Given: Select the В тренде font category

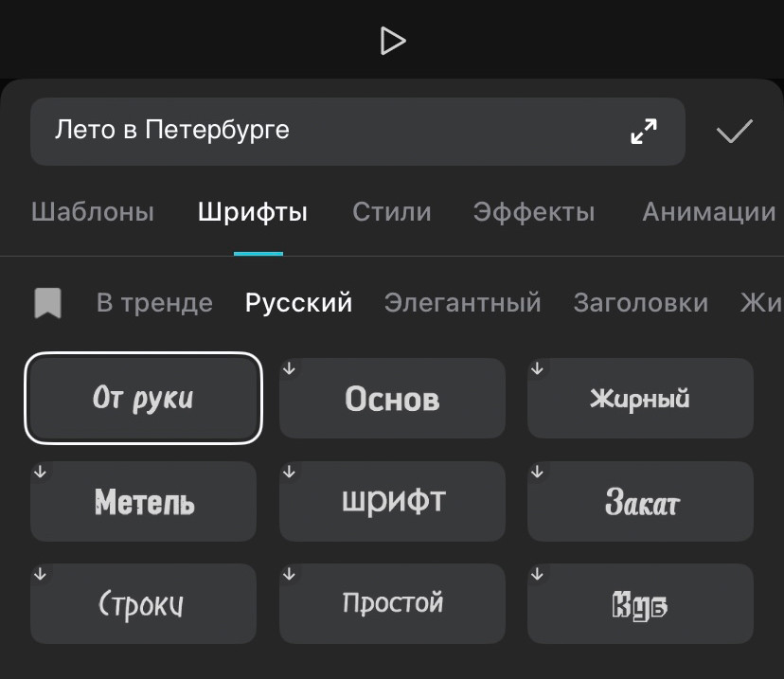Looking at the screenshot, I should click(153, 302).
